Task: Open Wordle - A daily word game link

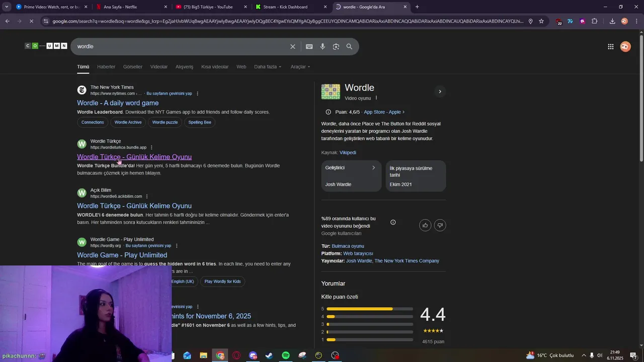Action: (x=118, y=103)
